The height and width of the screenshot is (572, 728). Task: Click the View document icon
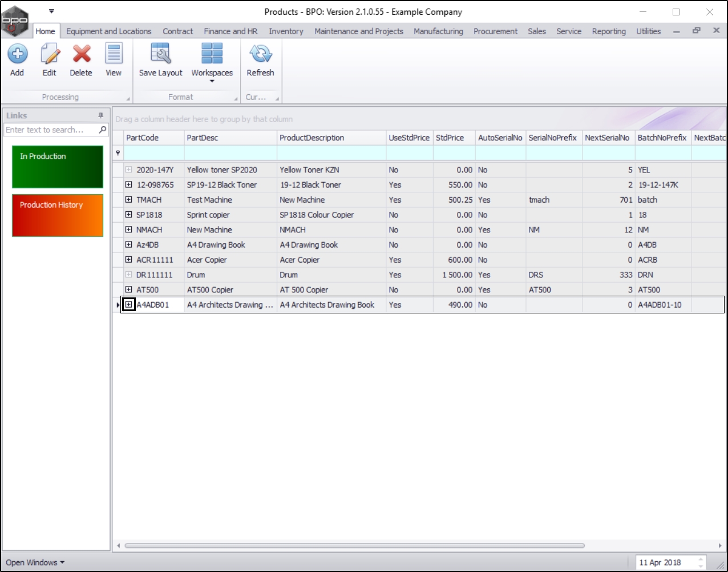(114, 54)
